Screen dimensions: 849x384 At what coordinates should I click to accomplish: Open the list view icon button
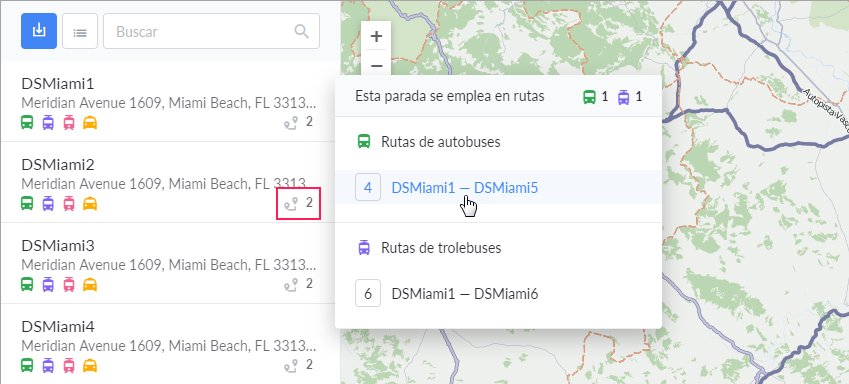click(80, 31)
